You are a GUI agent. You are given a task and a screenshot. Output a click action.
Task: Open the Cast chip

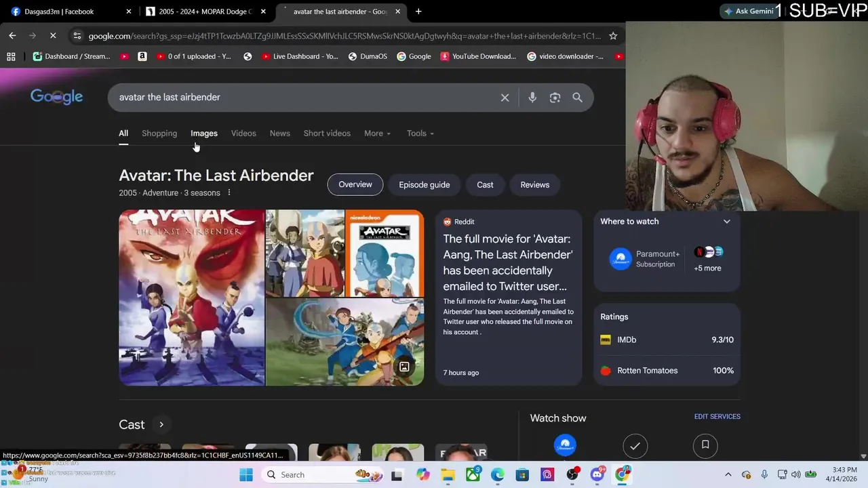pyautogui.click(x=485, y=184)
